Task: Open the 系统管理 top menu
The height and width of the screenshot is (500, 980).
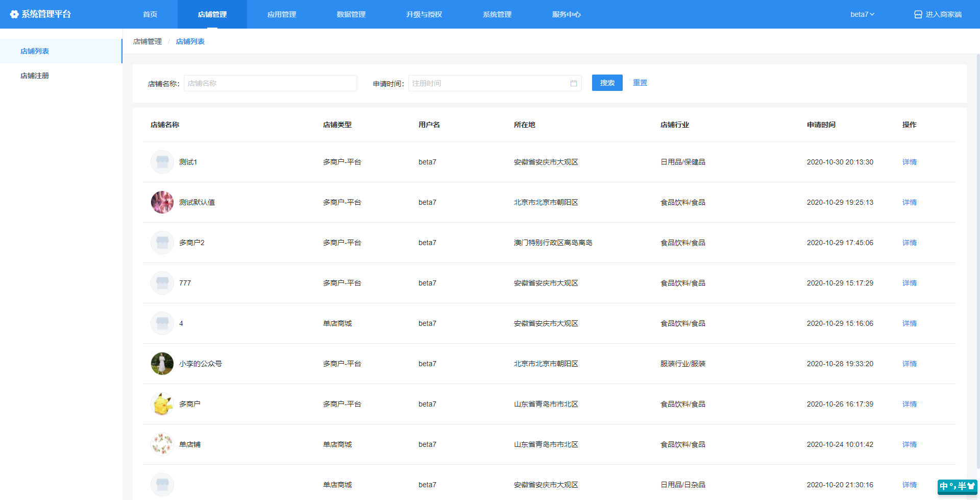Action: pyautogui.click(x=497, y=14)
